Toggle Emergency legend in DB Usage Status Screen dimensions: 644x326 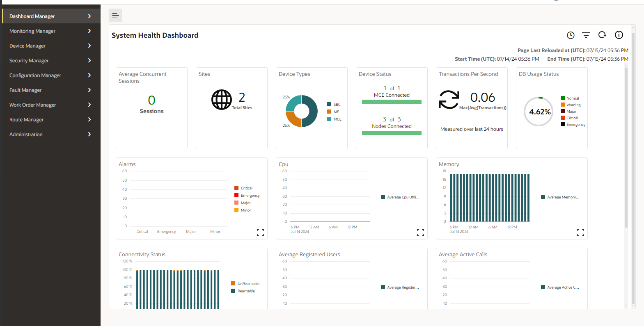tap(573, 124)
